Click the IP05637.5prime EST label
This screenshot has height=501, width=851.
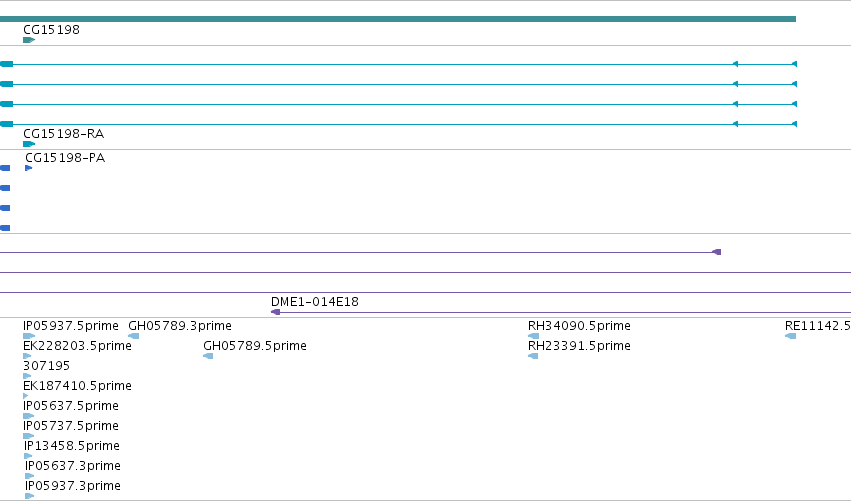[71, 406]
